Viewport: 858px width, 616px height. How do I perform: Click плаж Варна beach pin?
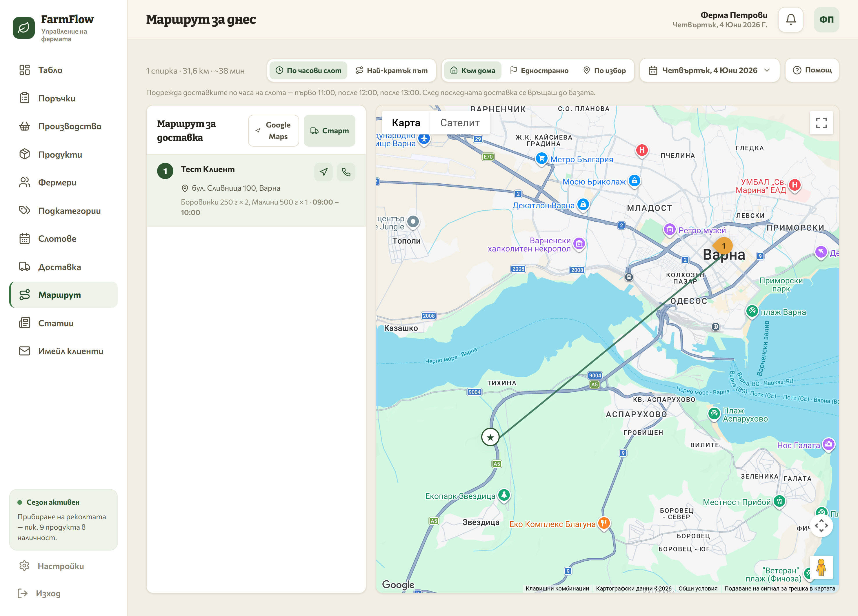point(752,311)
